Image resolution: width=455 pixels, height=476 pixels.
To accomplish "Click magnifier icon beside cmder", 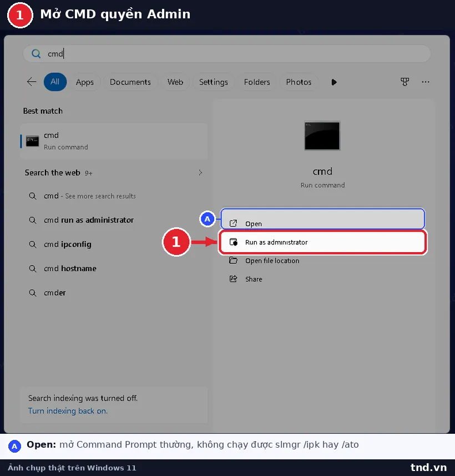I will click(32, 293).
